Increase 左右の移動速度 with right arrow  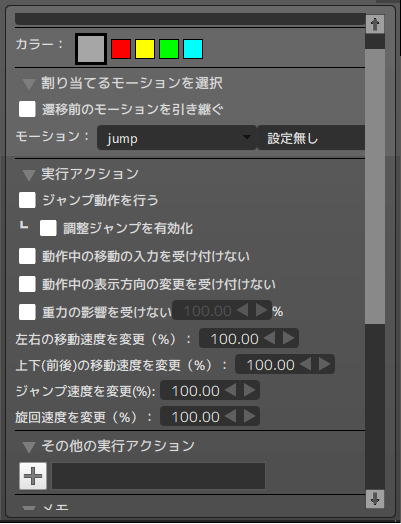coord(288,338)
